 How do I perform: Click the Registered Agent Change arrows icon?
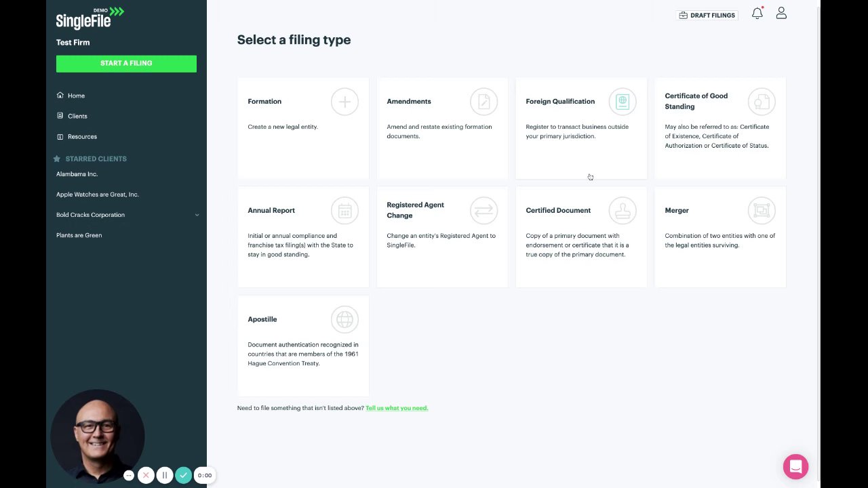point(484,211)
